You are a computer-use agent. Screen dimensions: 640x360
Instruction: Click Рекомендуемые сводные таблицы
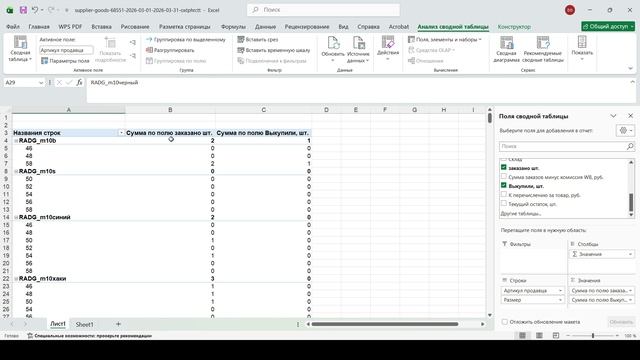tap(543, 49)
